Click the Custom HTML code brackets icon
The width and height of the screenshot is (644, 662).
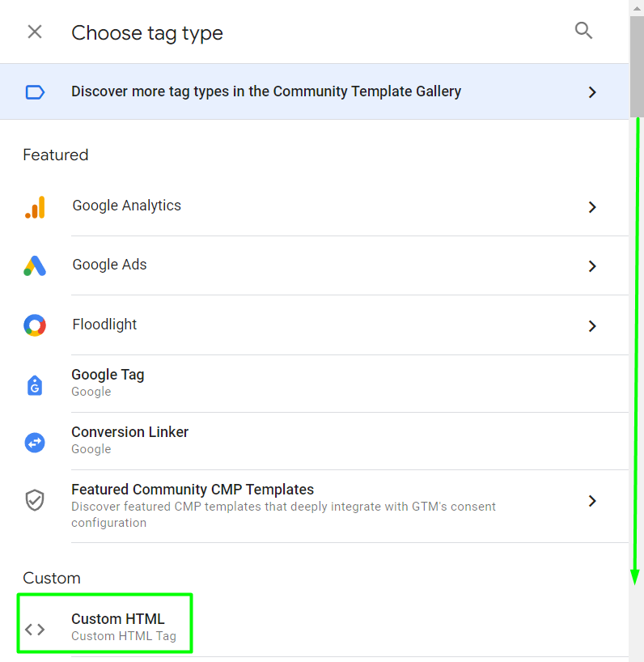coord(35,629)
